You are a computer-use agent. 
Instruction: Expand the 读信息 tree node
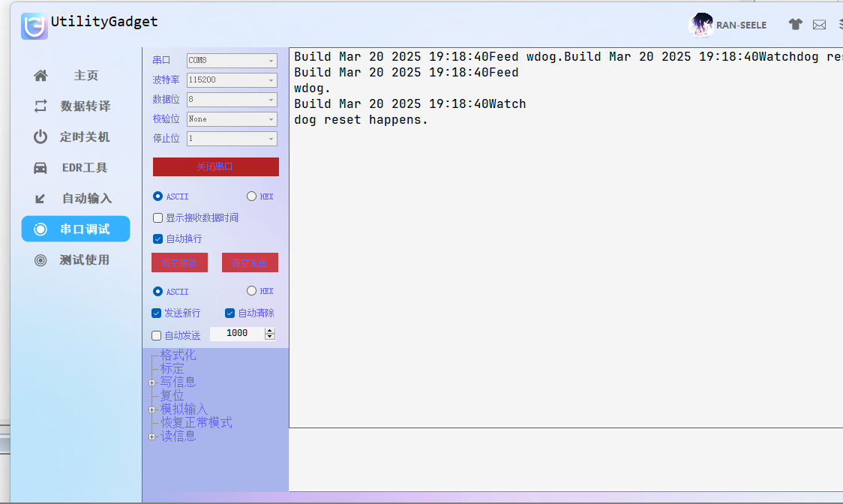pos(152,436)
